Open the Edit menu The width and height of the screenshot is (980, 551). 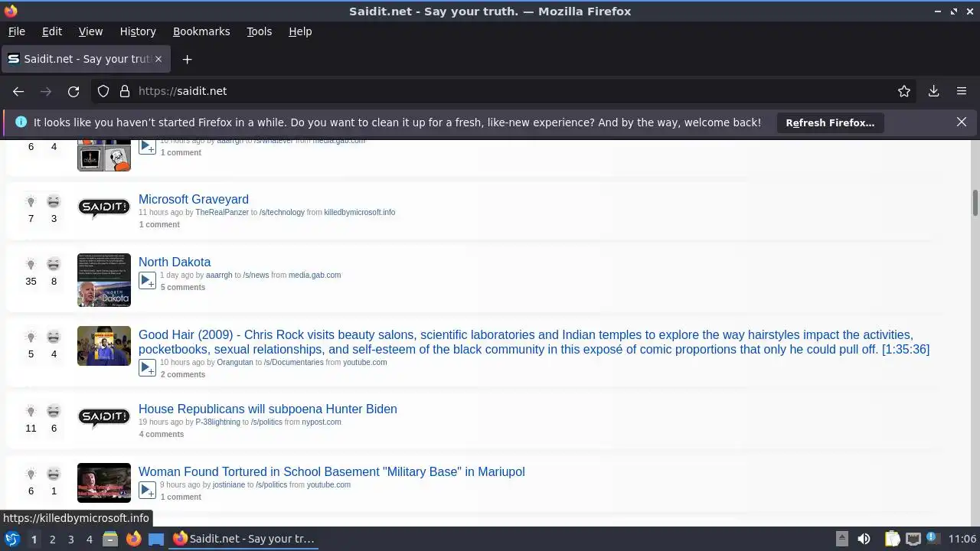click(52, 31)
